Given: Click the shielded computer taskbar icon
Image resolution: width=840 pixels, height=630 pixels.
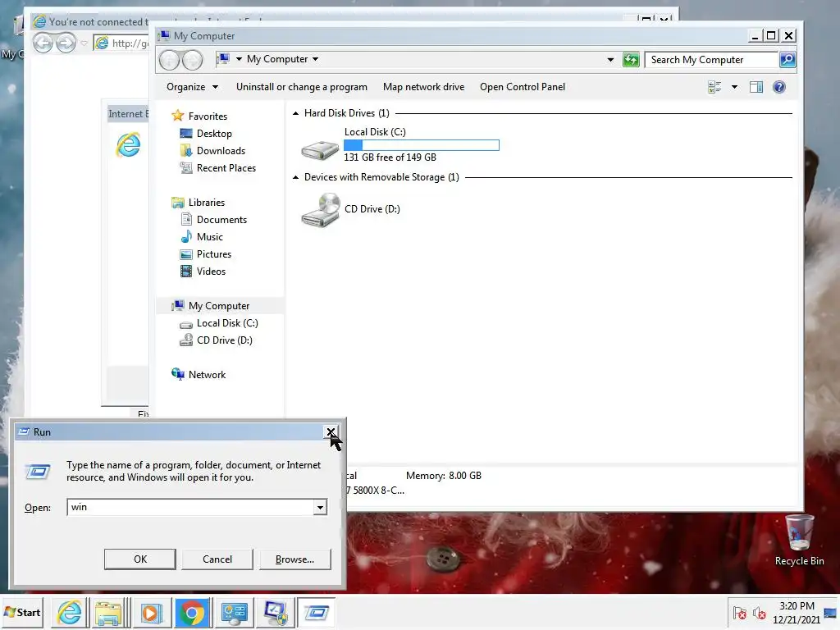Looking at the screenshot, I should point(276,612).
